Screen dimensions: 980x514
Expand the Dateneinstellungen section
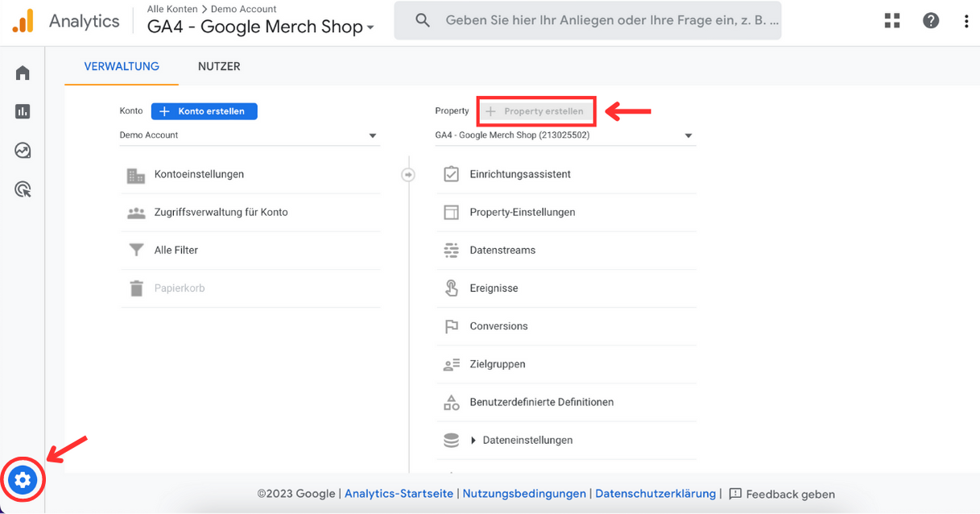pyautogui.click(x=474, y=441)
